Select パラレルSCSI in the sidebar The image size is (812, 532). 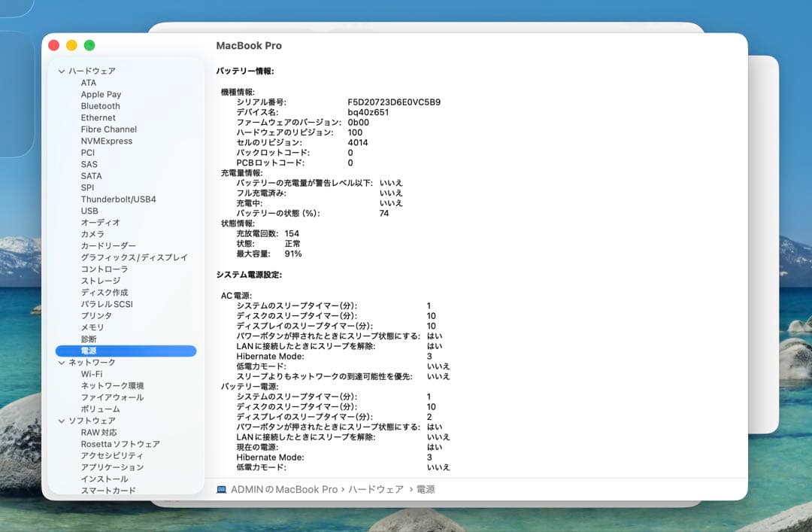(x=107, y=304)
